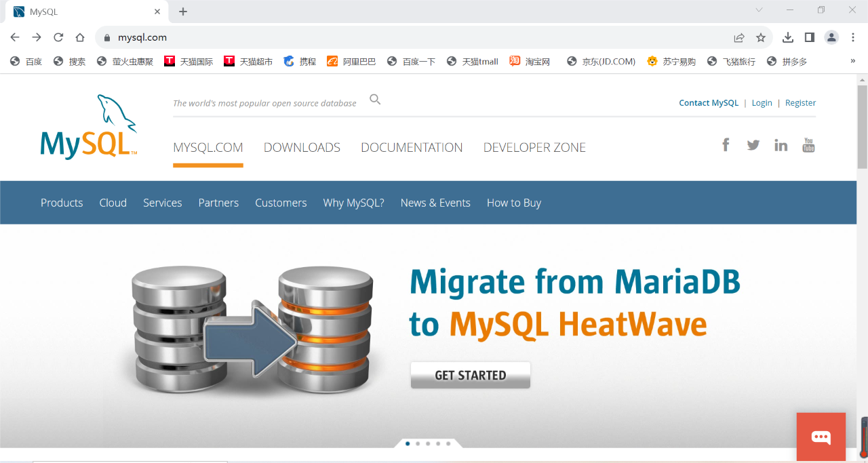Open MySQL's Facebook page icon

click(x=726, y=144)
